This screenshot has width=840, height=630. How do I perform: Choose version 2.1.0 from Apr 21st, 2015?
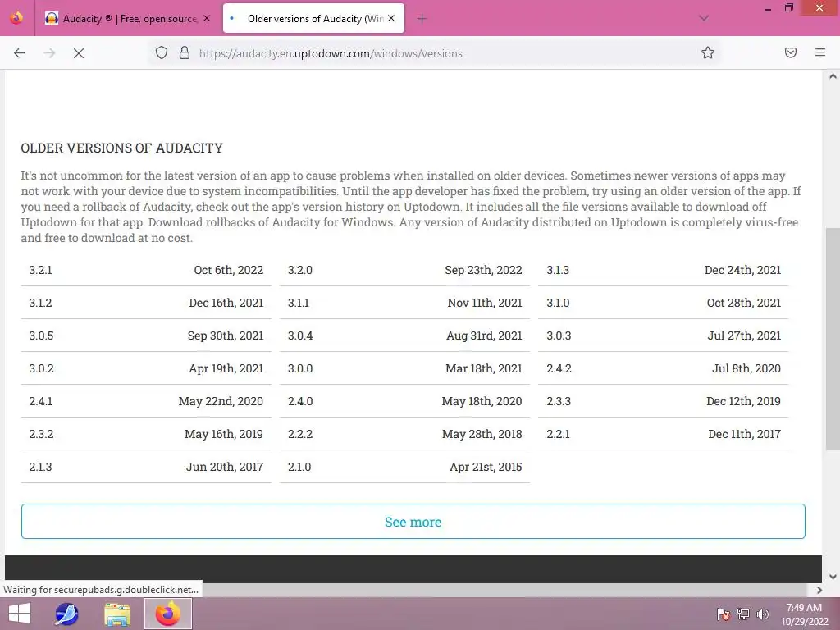(405, 467)
